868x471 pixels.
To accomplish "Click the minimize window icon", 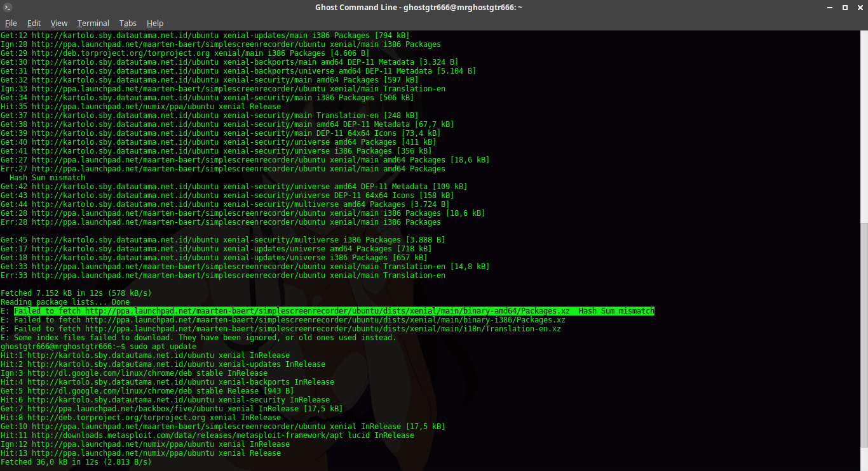I will (x=829, y=7).
